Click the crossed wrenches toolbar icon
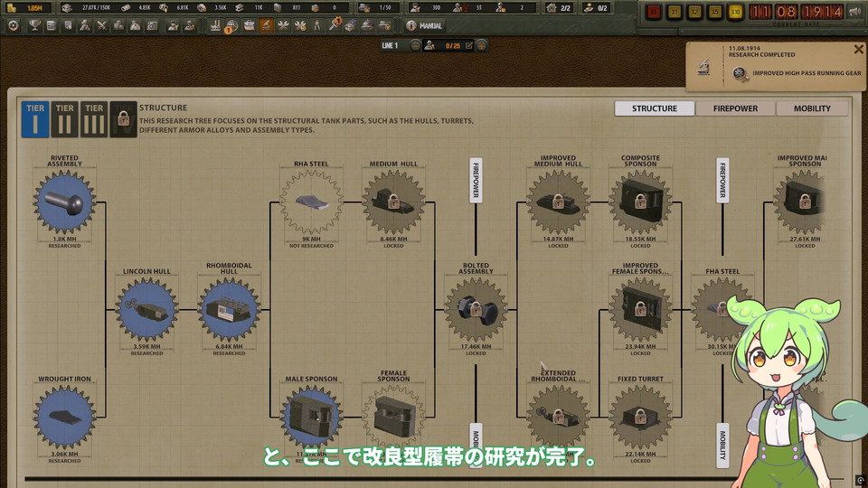The image size is (868, 488). 283,25
